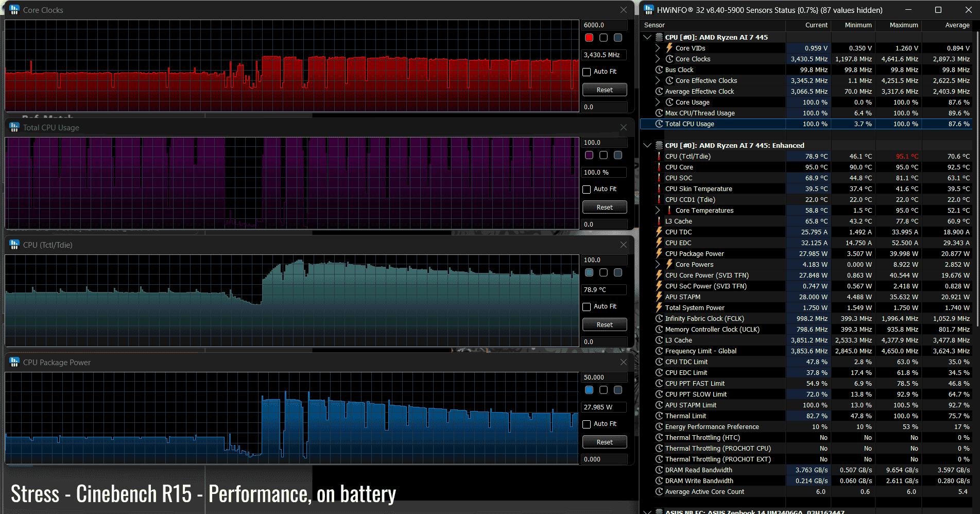Expand the Core Usage row
The width and height of the screenshot is (980, 514).
[658, 102]
